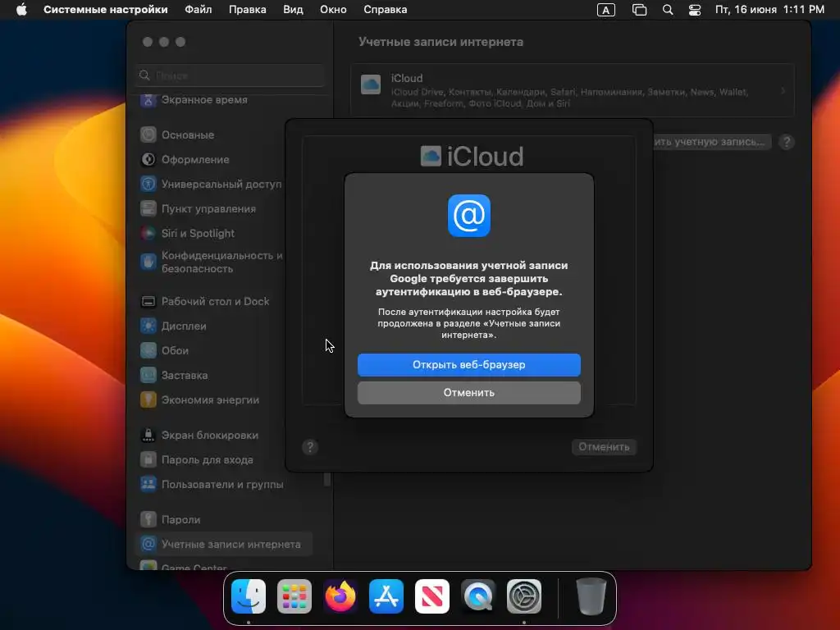The height and width of the screenshot is (630, 840).
Task: Open Trash from the Dock
Action: (591, 596)
